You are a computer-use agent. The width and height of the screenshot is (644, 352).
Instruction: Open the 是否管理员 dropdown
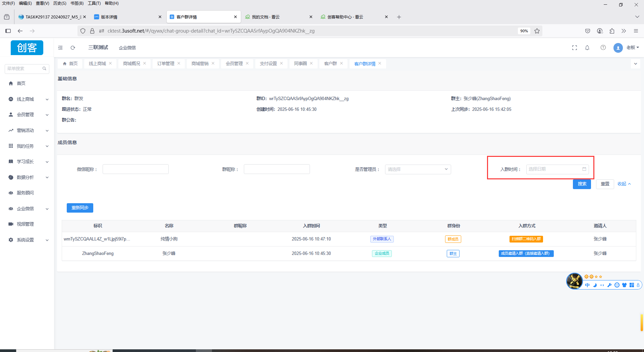418,169
